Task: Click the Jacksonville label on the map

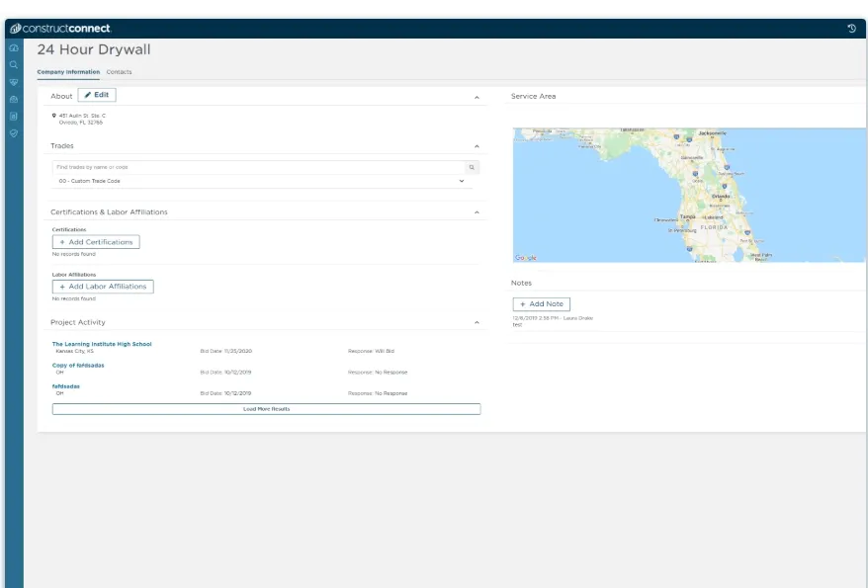Action: pos(713,133)
